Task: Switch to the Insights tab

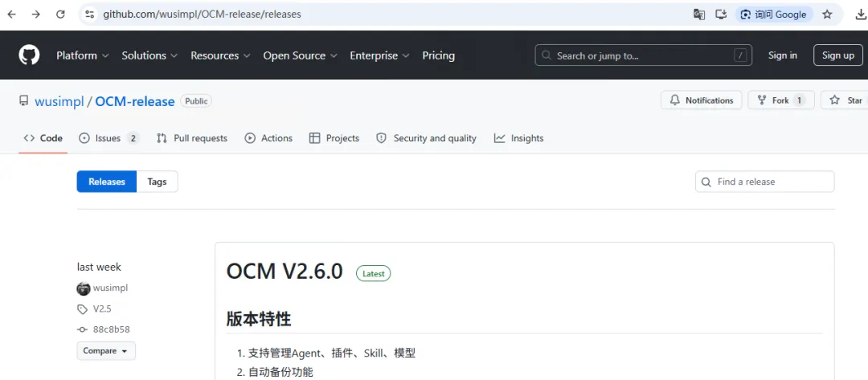Action: tap(518, 138)
